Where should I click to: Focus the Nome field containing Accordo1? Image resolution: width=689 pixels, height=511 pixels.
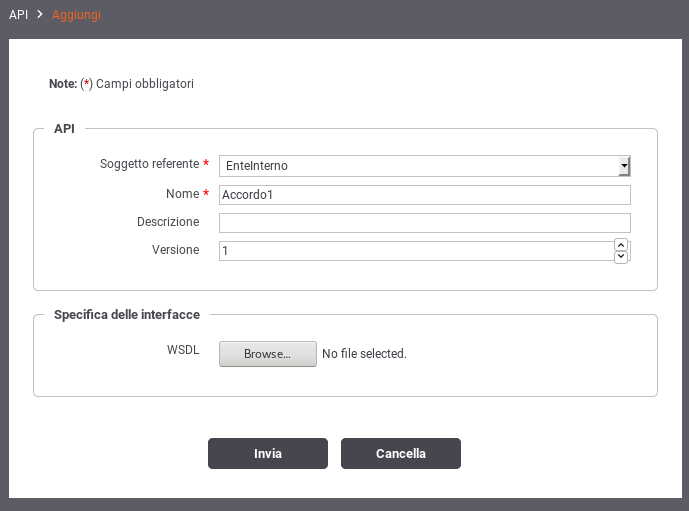click(x=424, y=195)
